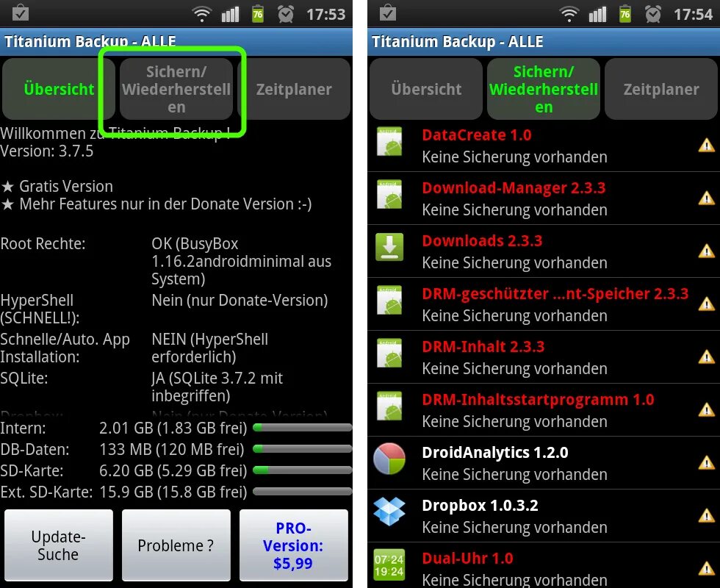
Task: Go to Übersicht tab on right screen
Action: click(x=426, y=89)
